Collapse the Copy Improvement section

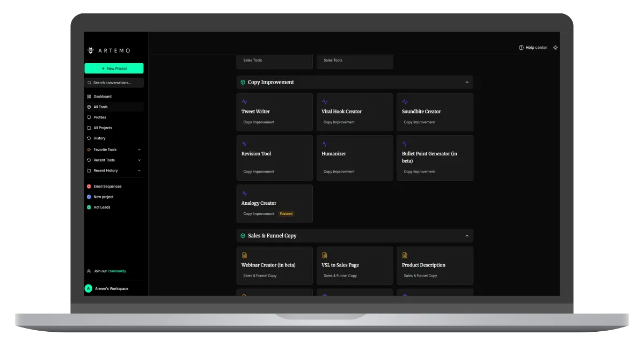point(467,83)
